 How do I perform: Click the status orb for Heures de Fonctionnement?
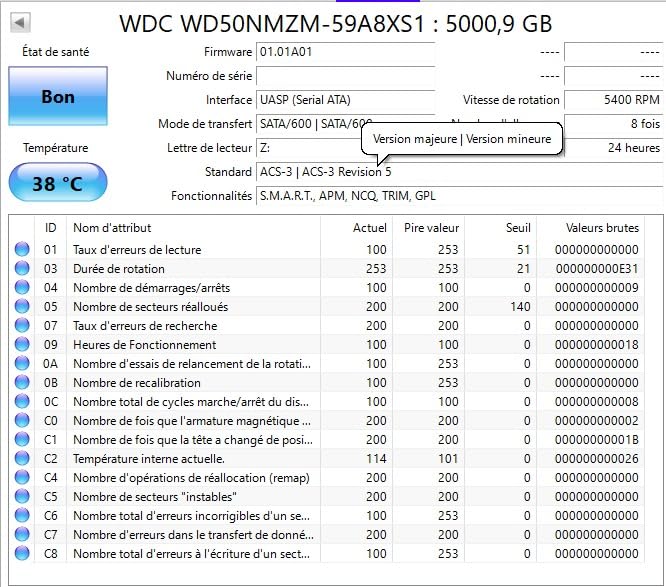click(22, 345)
